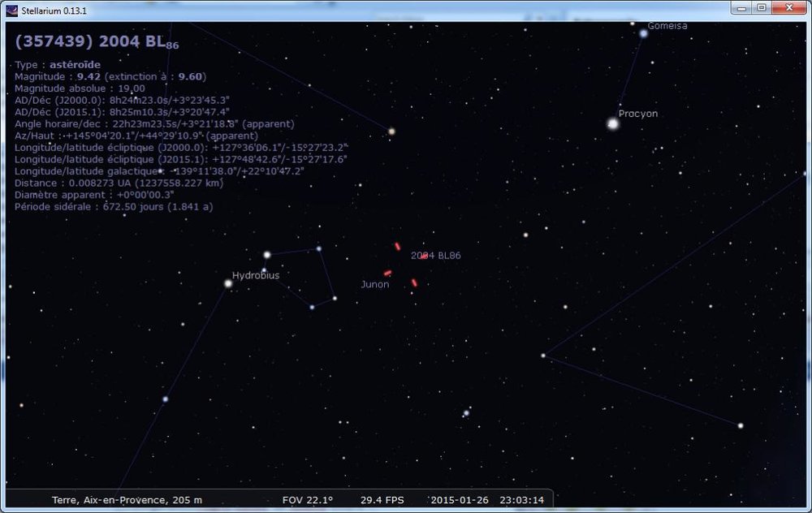
Task: Click the lowest red asteroid trail segment
Action: point(412,282)
